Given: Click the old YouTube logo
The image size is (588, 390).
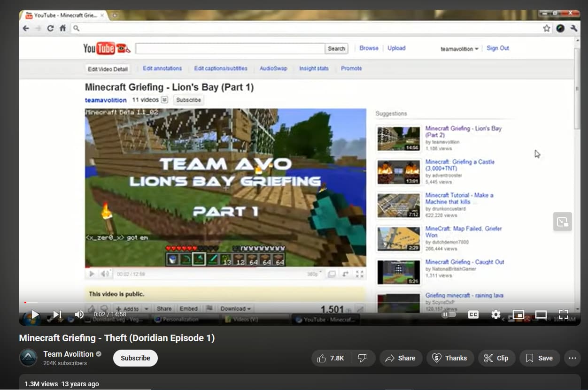Looking at the screenshot, I should tap(107, 48).
